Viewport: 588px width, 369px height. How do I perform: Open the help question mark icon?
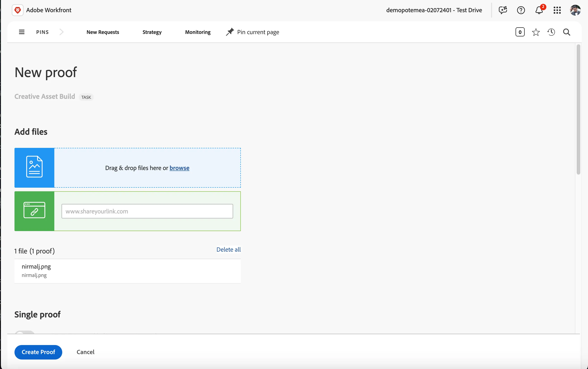[521, 10]
